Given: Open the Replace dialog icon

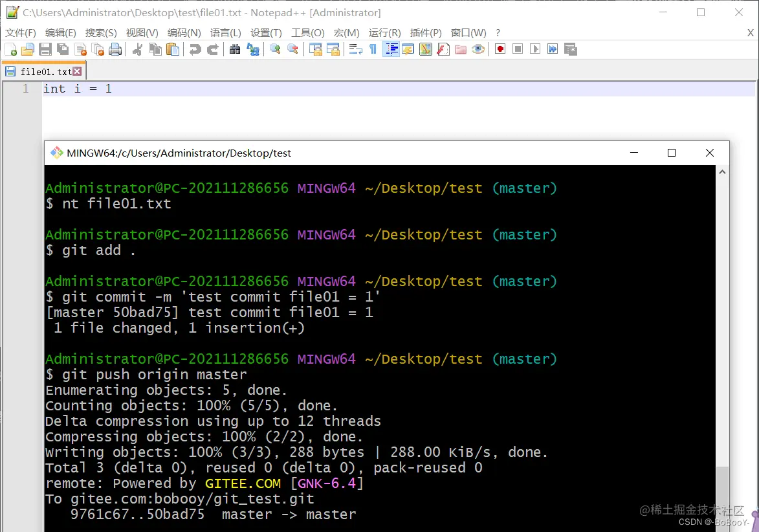Looking at the screenshot, I should pos(253,49).
